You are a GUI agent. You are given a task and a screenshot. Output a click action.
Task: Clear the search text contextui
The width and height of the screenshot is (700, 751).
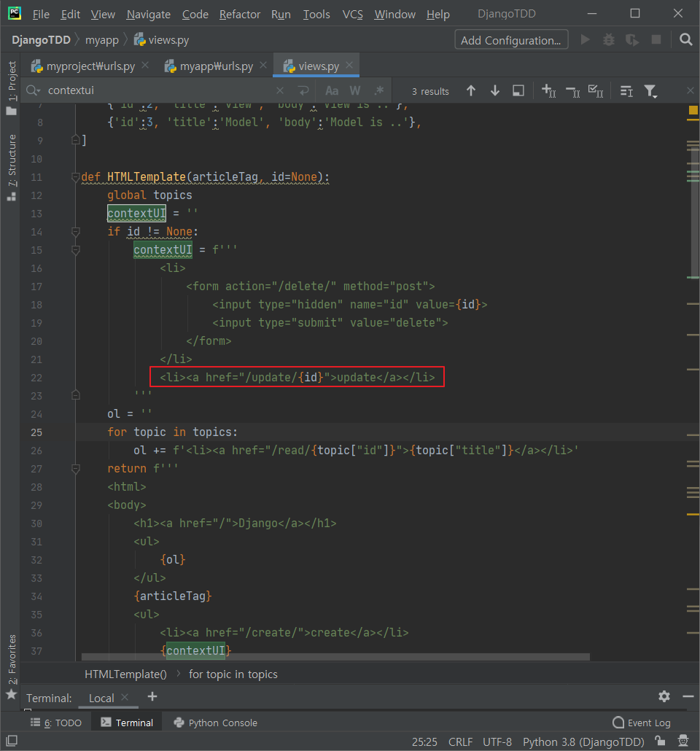(x=280, y=90)
